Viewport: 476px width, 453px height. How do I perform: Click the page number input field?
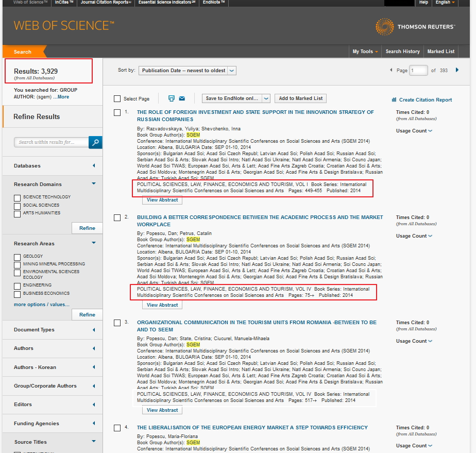(418, 71)
